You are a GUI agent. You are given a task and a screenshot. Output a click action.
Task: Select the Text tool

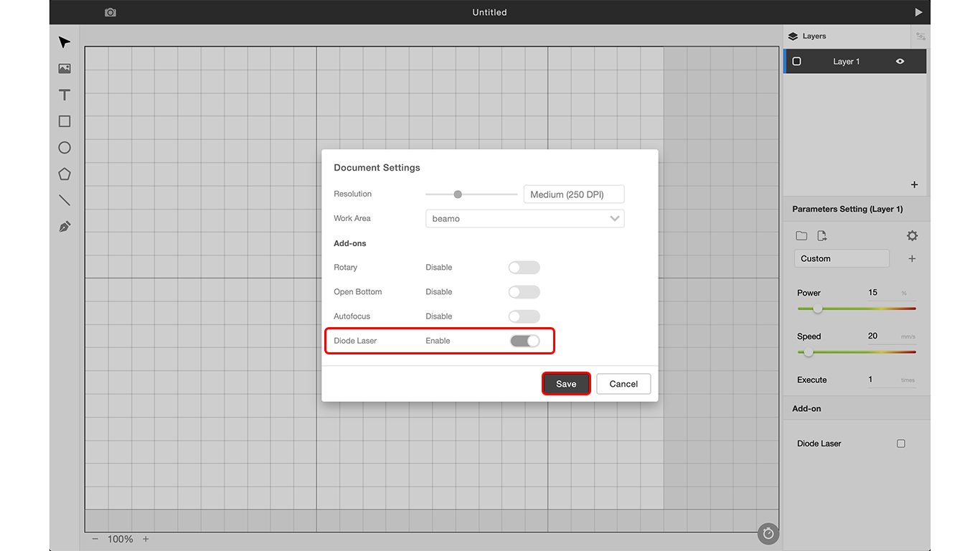pos(65,95)
